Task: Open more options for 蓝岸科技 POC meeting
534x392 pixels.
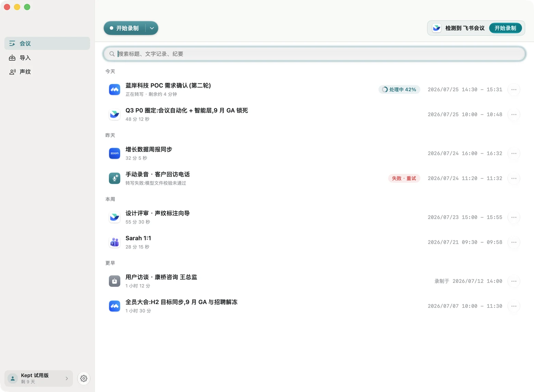Action: tap(514, 89)
